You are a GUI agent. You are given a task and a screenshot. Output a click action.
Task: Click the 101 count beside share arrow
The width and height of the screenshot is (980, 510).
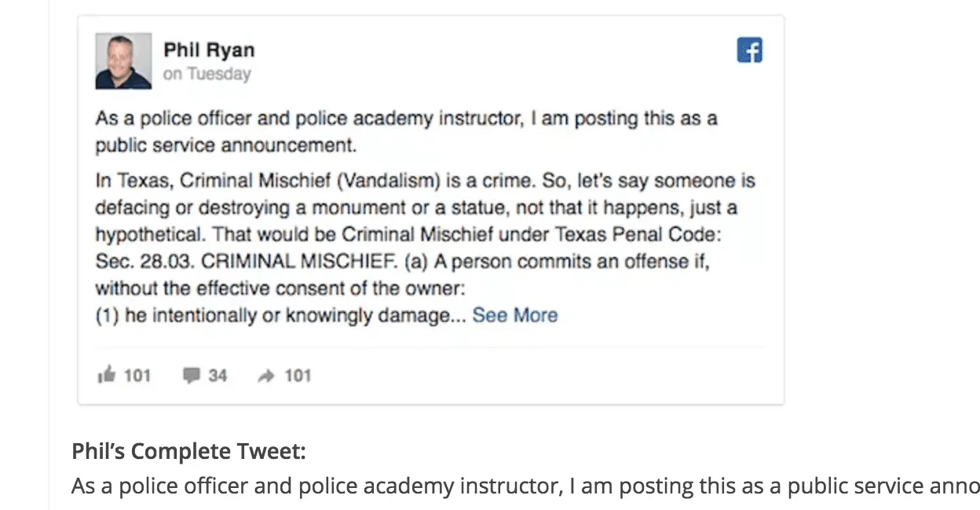[298, 376]
